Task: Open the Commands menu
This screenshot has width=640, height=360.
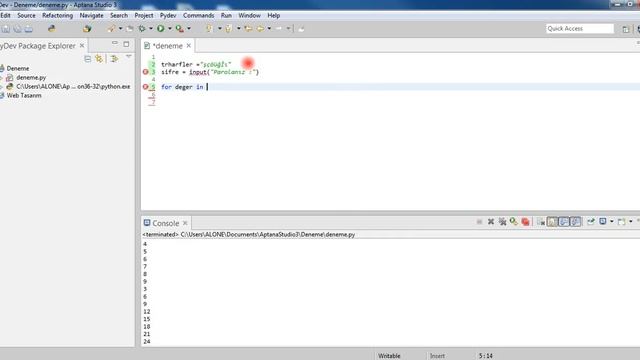Action: (x=198, y=16)
